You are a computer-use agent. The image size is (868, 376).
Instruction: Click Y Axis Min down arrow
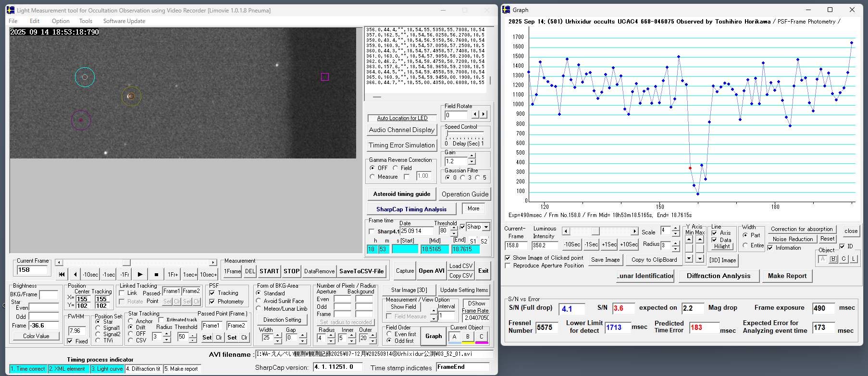689,258
